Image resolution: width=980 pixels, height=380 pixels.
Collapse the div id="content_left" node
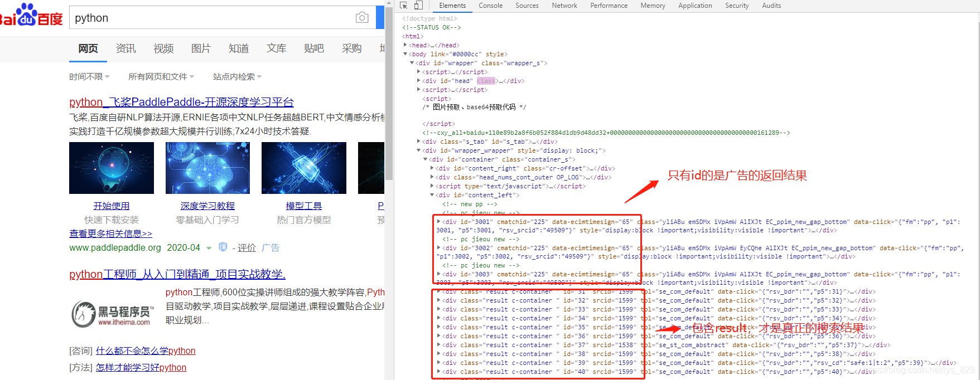(432, 195)
